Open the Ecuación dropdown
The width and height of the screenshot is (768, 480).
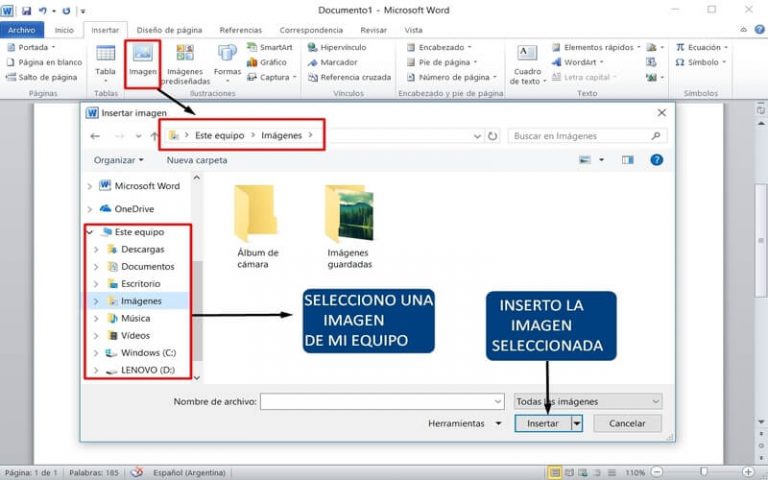tap(702, 48)
